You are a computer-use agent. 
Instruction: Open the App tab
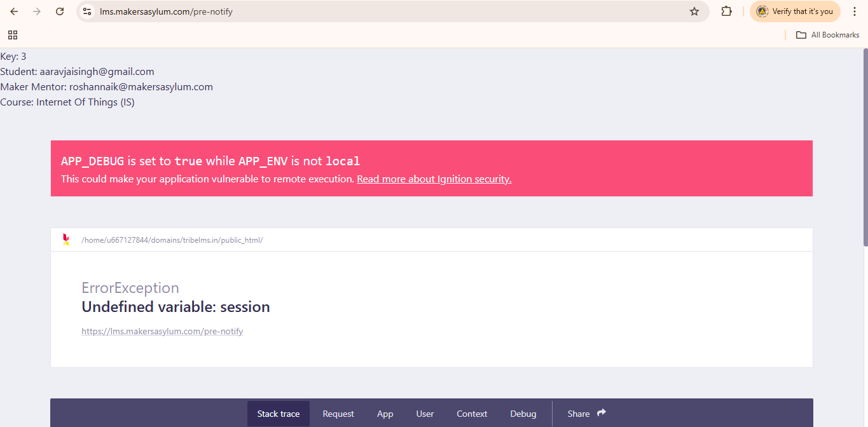click(385, 414)
